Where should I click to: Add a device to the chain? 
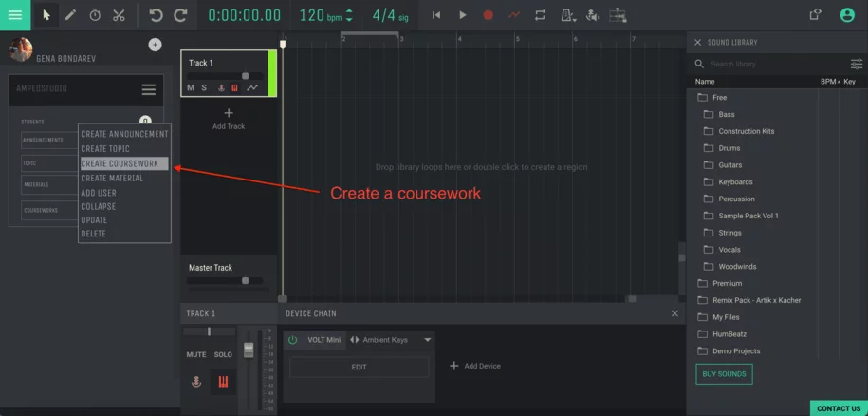click(x=475, y=366)
